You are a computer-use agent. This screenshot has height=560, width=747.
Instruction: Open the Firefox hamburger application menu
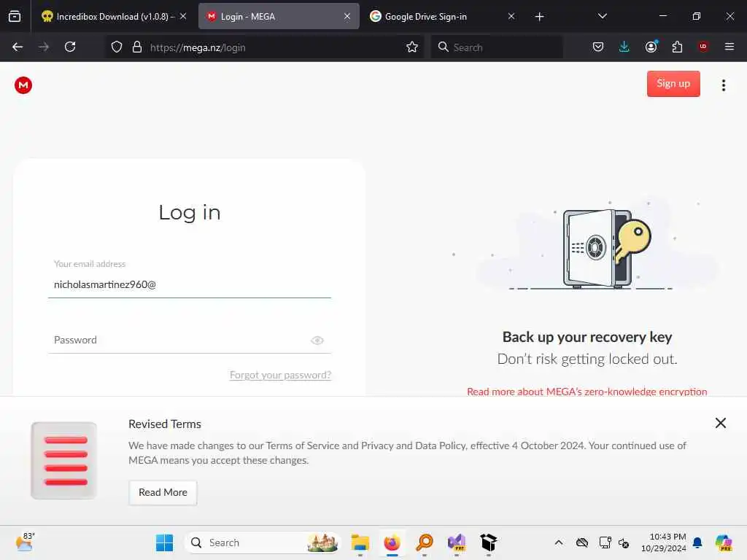pos(729,47)
